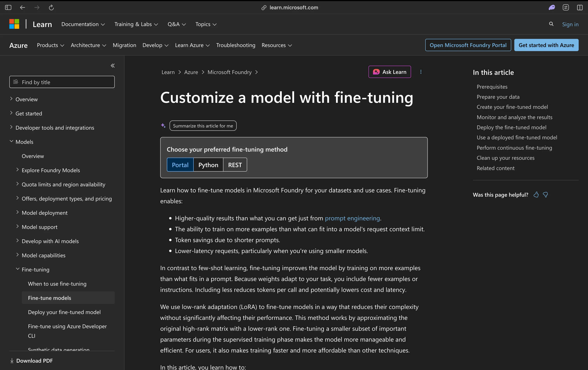588x370 pixels.
Task: Click the Microsoft logo
Action: click(x=14, y=24)
